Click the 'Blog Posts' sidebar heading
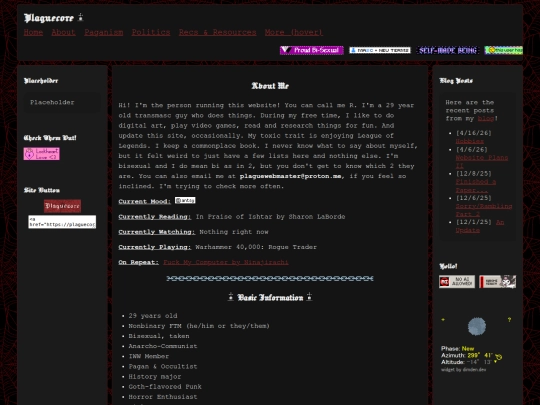 pyautogui.click(x=456, y=81)
